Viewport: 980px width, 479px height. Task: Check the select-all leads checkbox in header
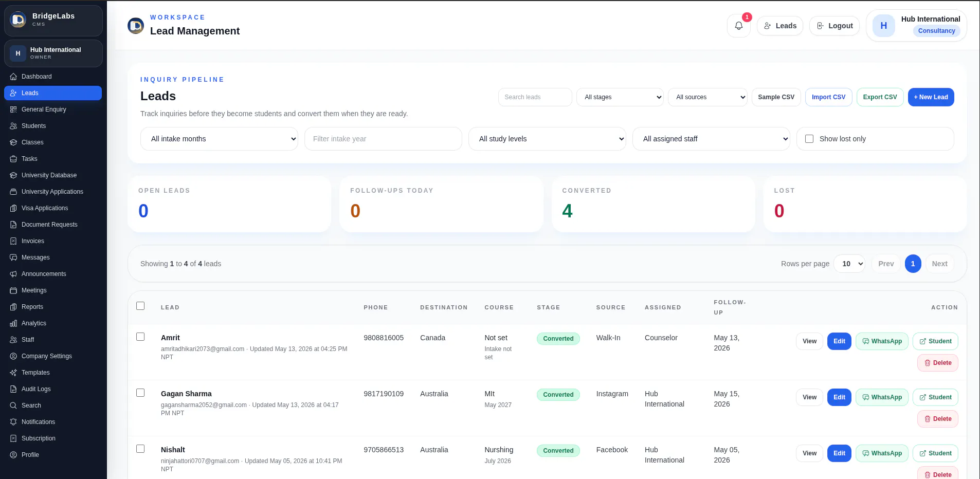pyautogui.click(x=140, y=306)
